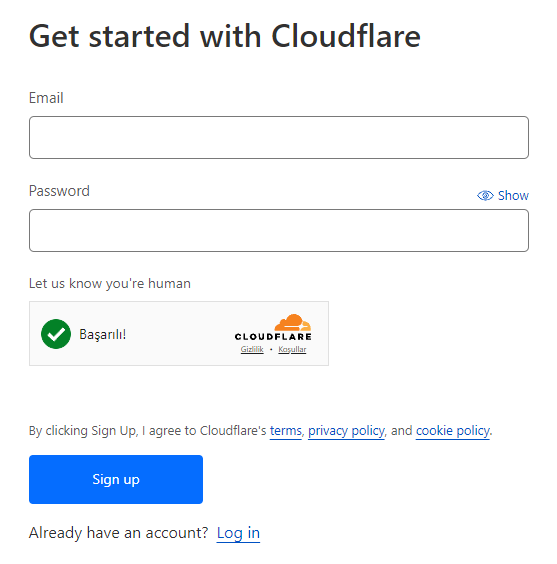Click the Email field label
This screenshot has width=557, height=564.
point(46,98)
